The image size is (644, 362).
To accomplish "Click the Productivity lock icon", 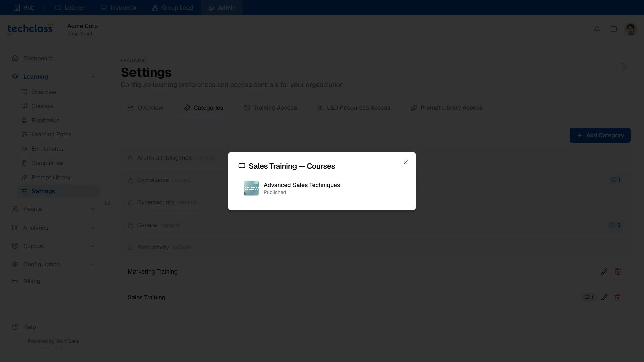I will [x=131, y=247].
